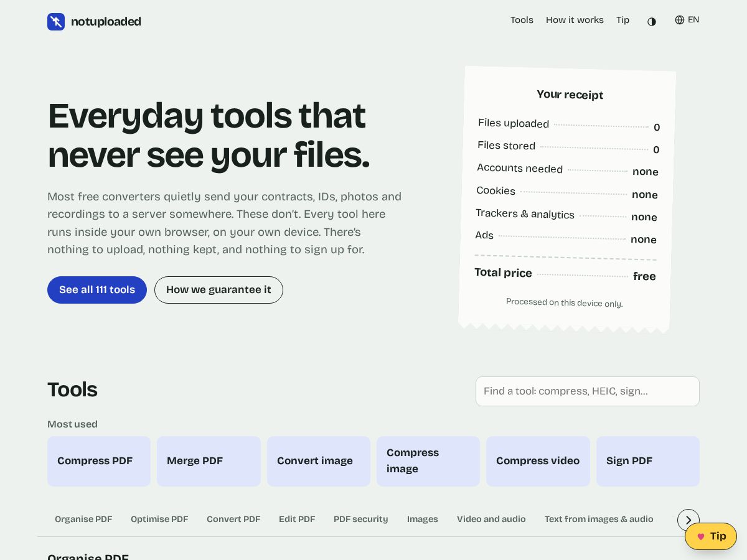747x560 pixels.
Task: Click the floating yellow Tip button
Action: [x=711, y=536]
